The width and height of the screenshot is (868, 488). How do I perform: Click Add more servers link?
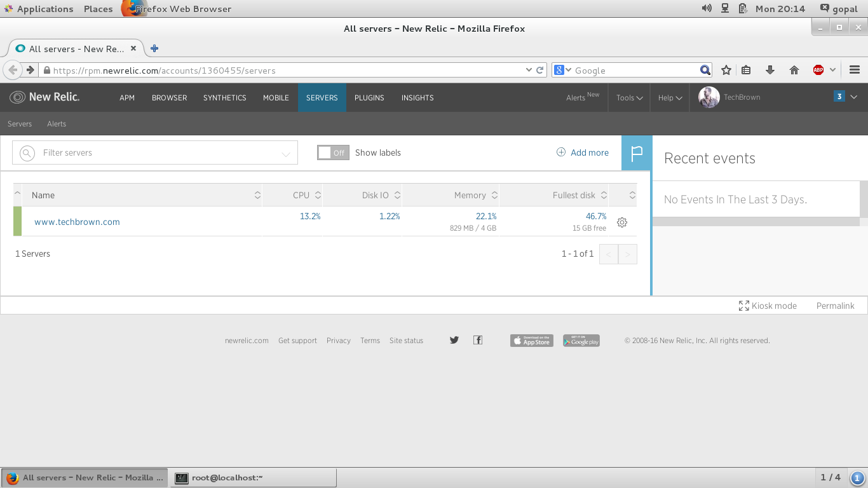click(583, 152)
